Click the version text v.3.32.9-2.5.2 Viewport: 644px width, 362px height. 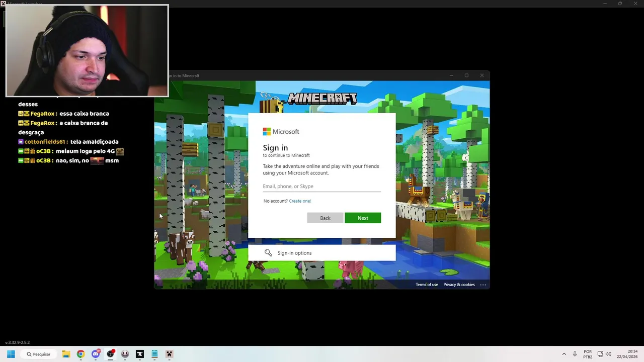(17, 342)
